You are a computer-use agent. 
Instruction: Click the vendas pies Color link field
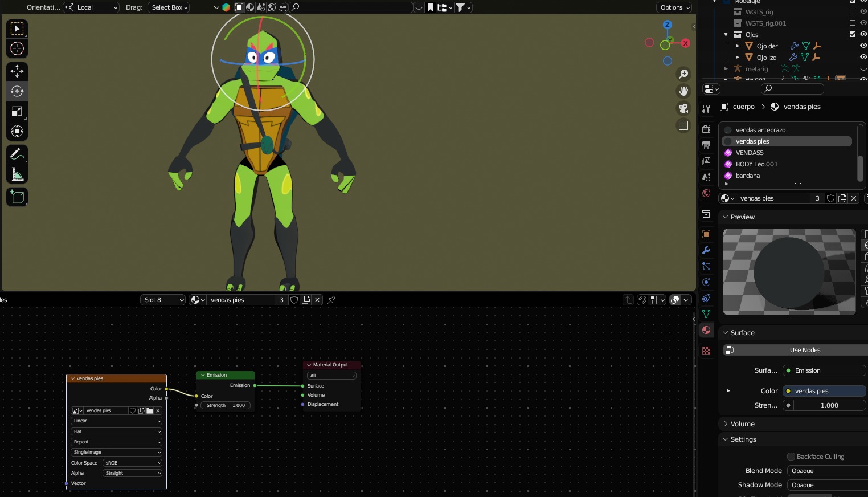click(x=824, y=391)
